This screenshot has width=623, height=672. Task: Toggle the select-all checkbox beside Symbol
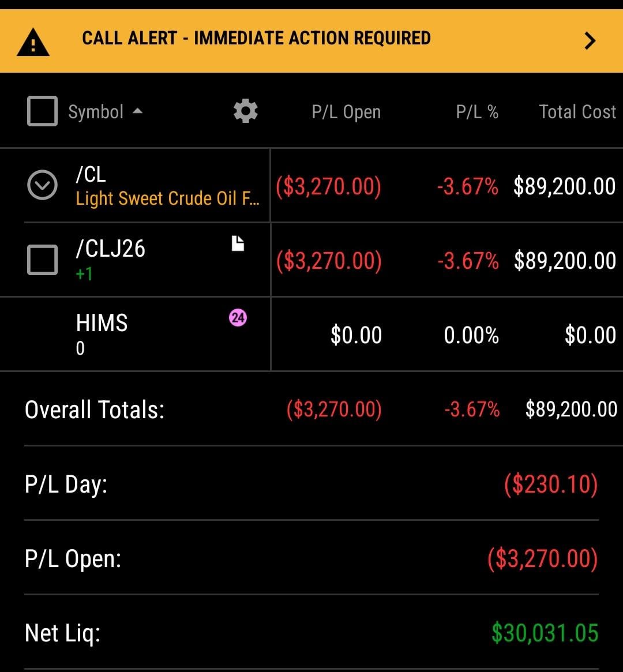point(42,111)
